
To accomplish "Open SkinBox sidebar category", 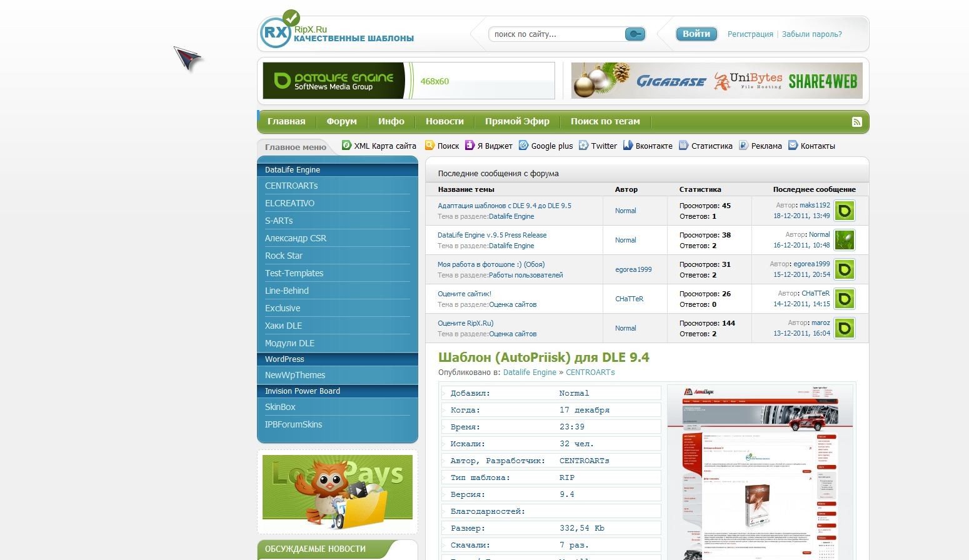I will pos(280,407).
